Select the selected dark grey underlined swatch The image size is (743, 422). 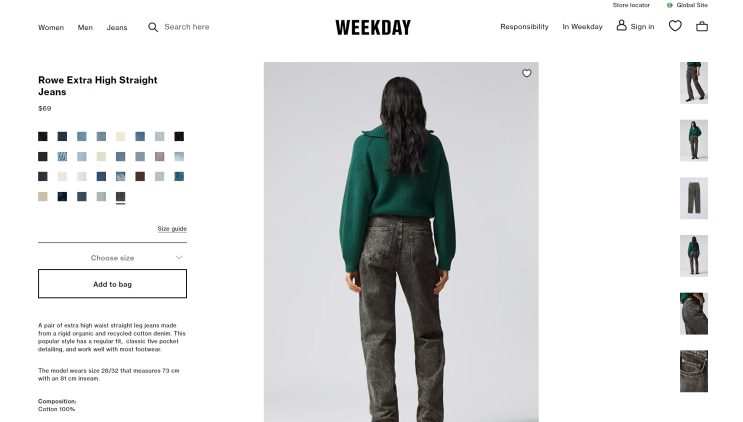pyautogui.click(x=120, y=197)
